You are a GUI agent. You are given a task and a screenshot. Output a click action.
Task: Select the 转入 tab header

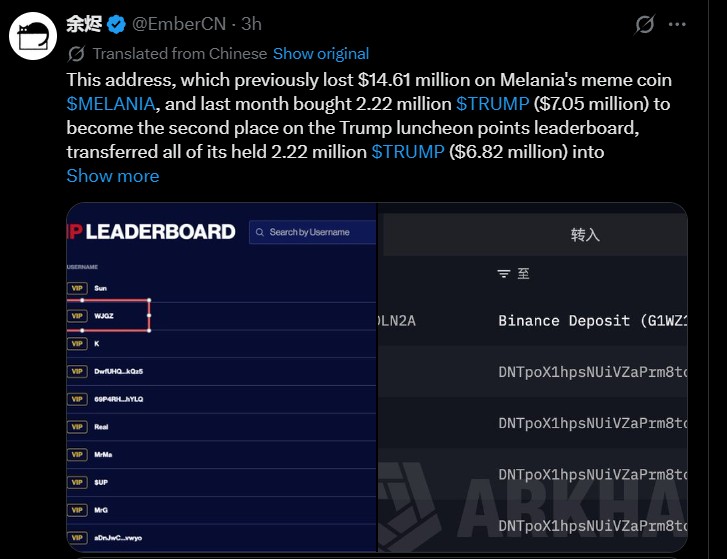[x=585, y=235]
